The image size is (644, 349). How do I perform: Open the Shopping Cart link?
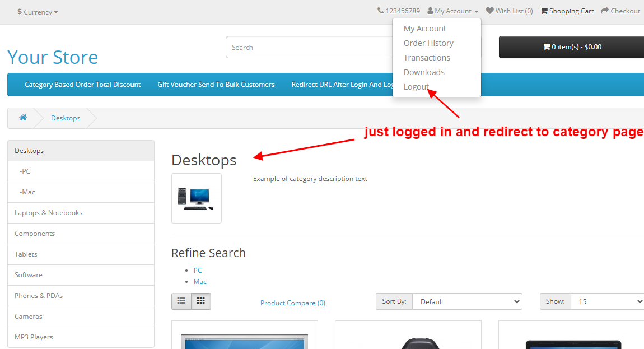571,11
